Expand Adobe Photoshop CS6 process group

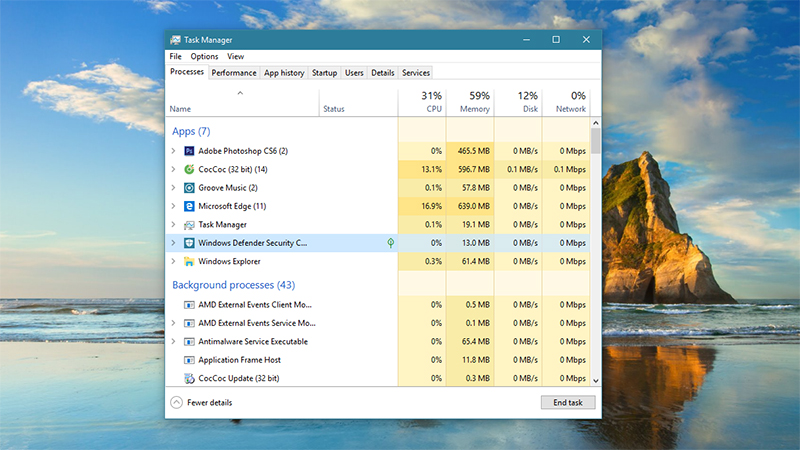pyautogui.click(x=173, y=151)
